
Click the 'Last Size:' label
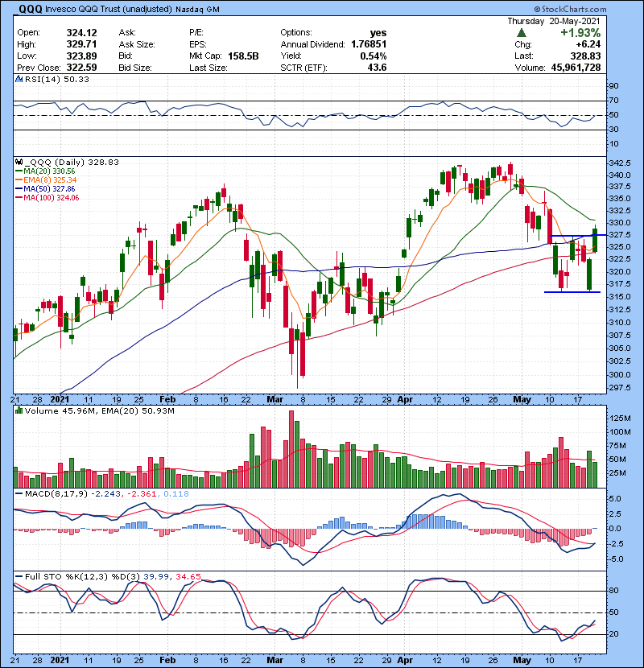208,68
